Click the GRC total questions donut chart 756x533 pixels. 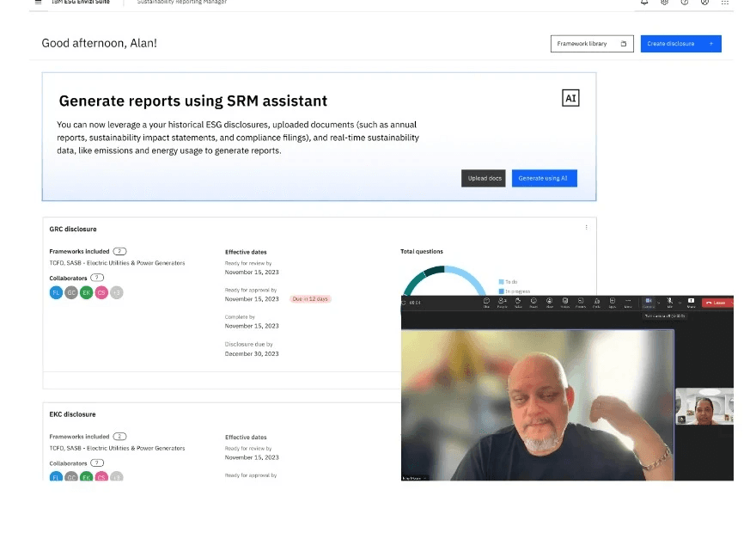point(444,281)
